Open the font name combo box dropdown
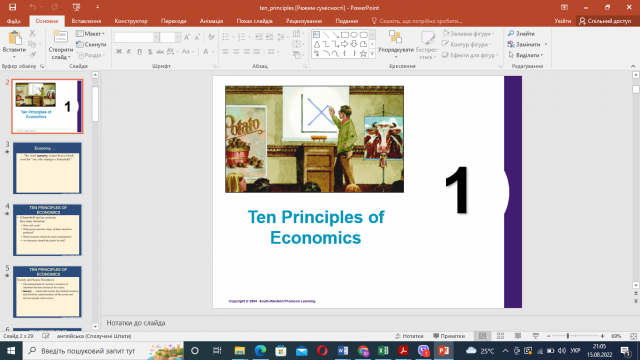Screen dimensions: 640x360 156,38
